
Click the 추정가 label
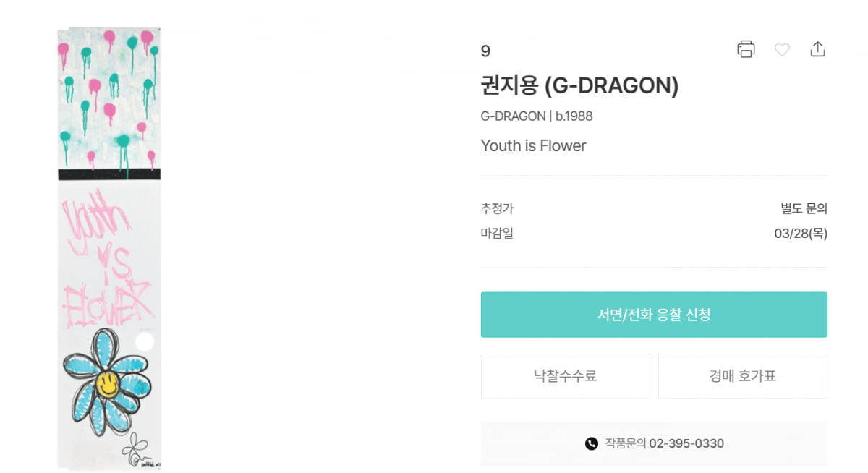click(x=497, y=209)
